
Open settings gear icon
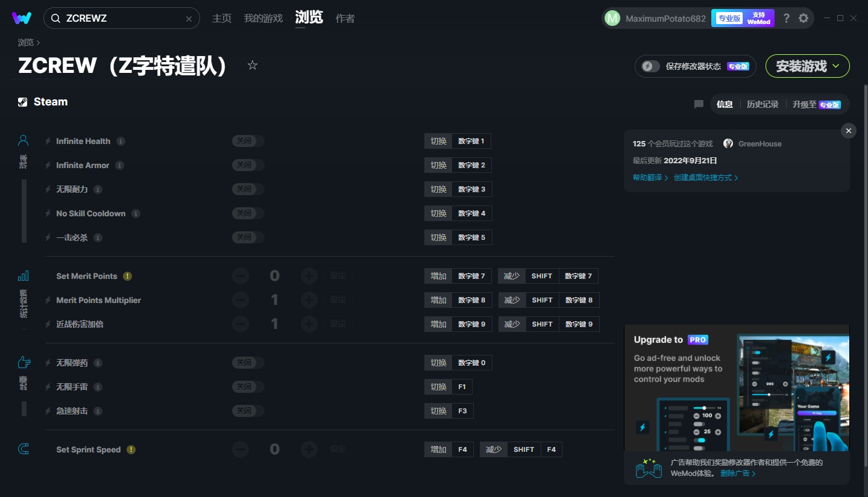pyautogui.click(x=804, y=18)
